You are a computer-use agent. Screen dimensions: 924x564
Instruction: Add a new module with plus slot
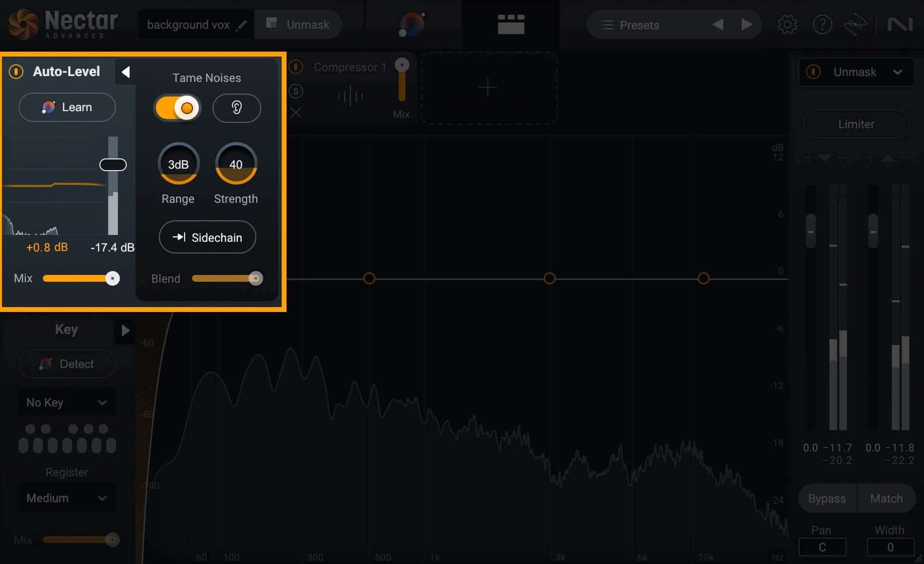489,88
